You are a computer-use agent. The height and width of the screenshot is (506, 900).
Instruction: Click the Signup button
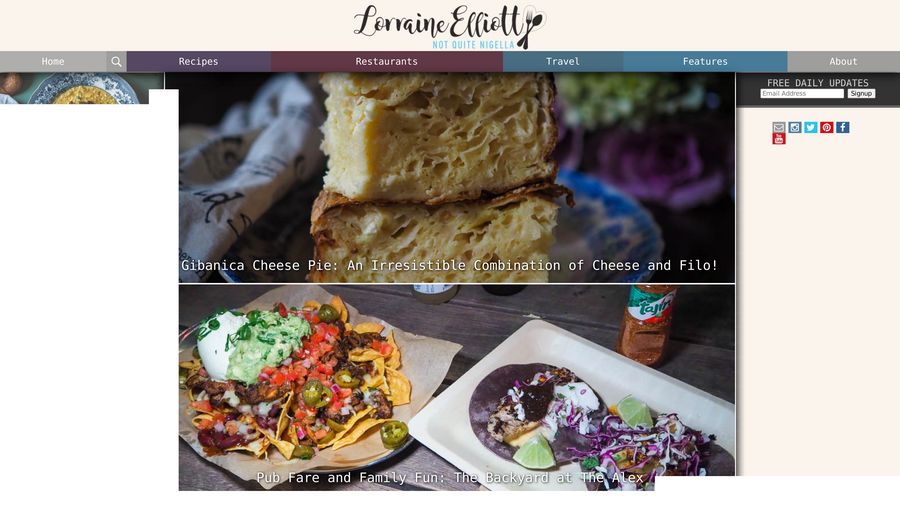(x=861, y=94)
